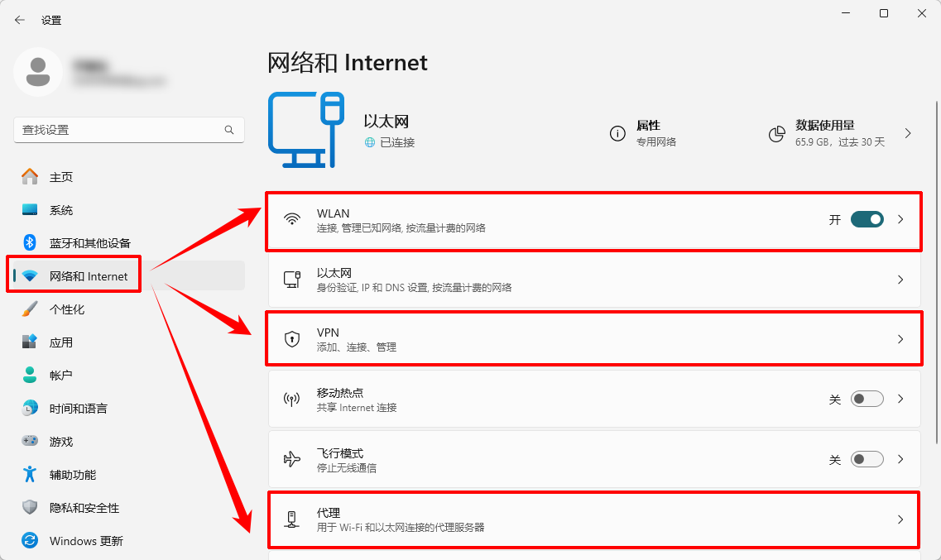941x560 pixels.
Task: Click the VPN shield icon
Action: 292,339
